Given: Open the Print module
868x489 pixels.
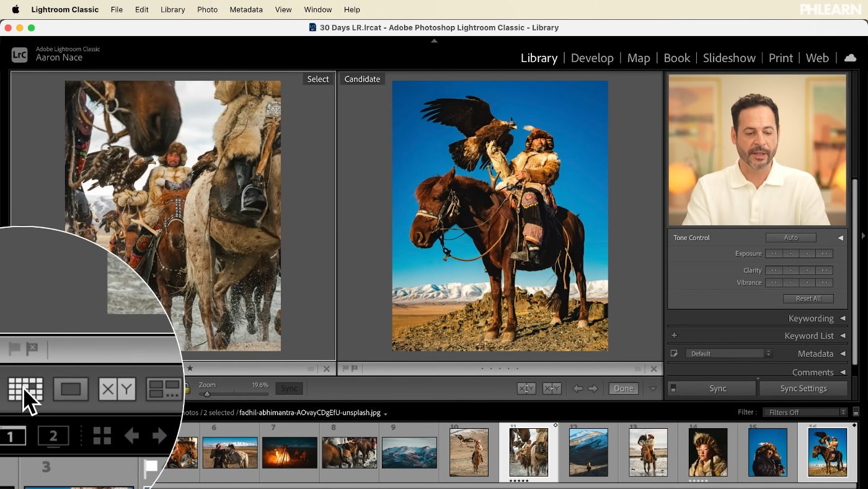Looking at the screenshot, I should tap(781, 58).
